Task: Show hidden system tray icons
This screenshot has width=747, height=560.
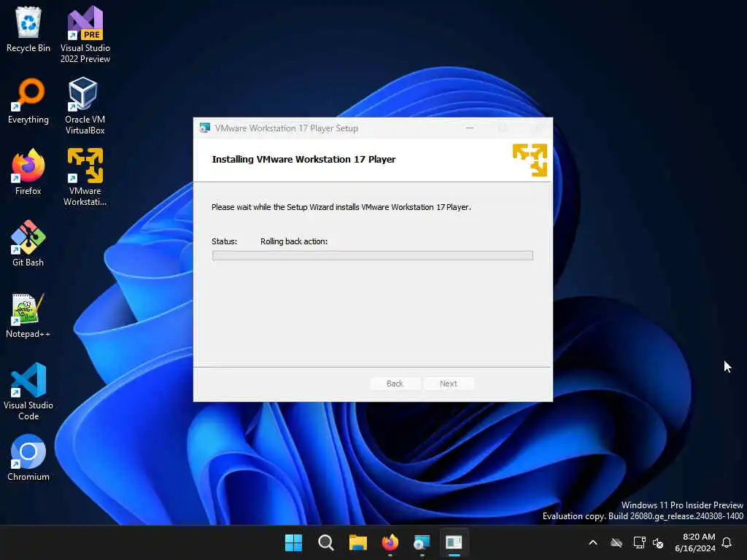Action: click(593, 542)
